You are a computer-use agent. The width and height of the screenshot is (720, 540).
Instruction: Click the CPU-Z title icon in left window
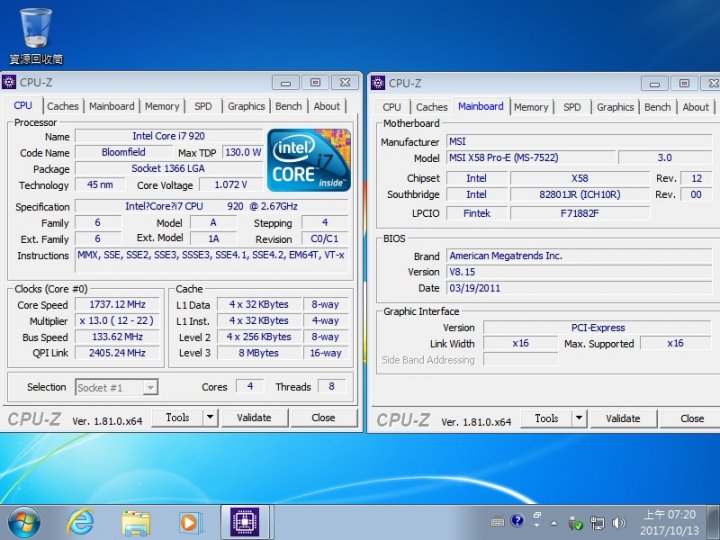[x=9, y=82]
